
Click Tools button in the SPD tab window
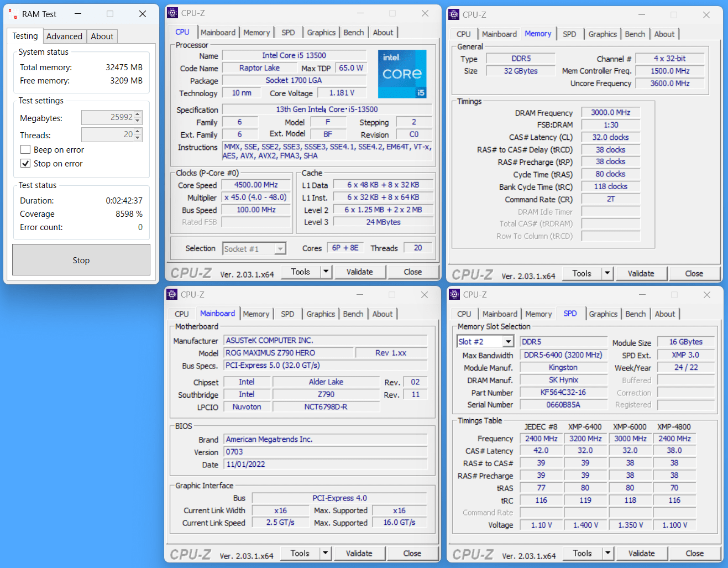(582, 553)
